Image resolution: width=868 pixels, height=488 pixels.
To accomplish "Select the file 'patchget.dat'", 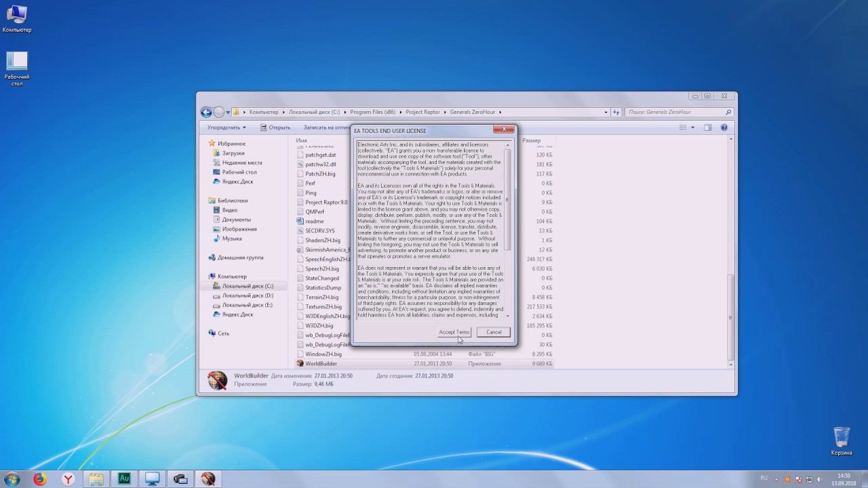I will 320,155.
